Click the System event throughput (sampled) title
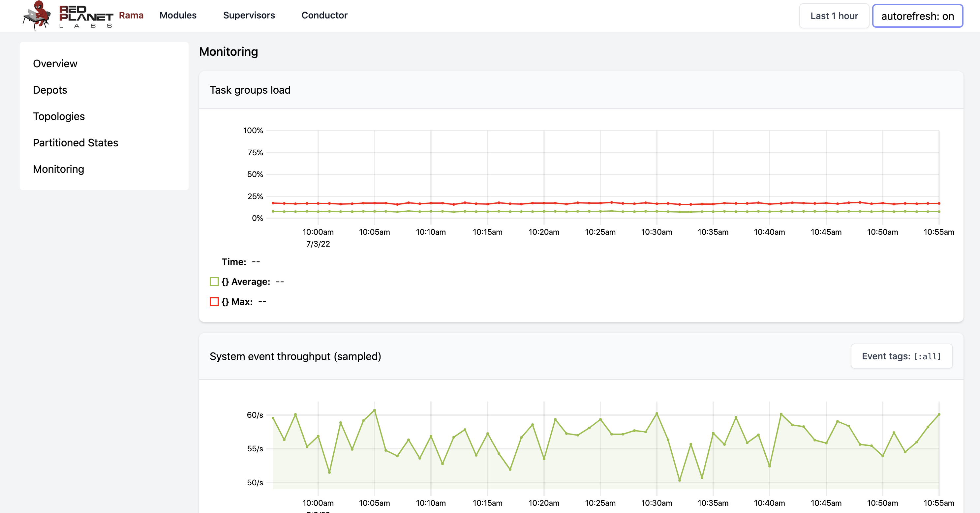This screenshot has height=513, width=980. pos(295,356)
